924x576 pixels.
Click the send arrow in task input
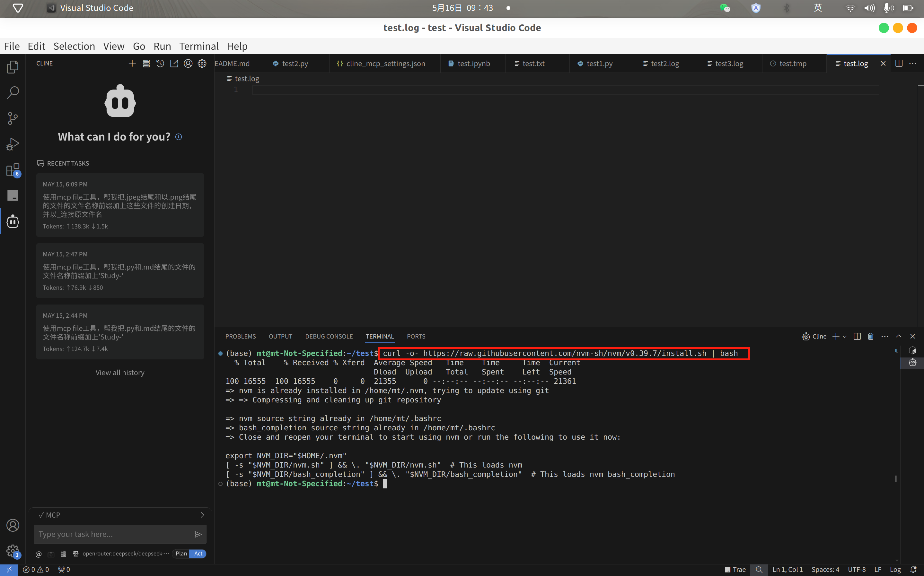click(x=198, y=534)
